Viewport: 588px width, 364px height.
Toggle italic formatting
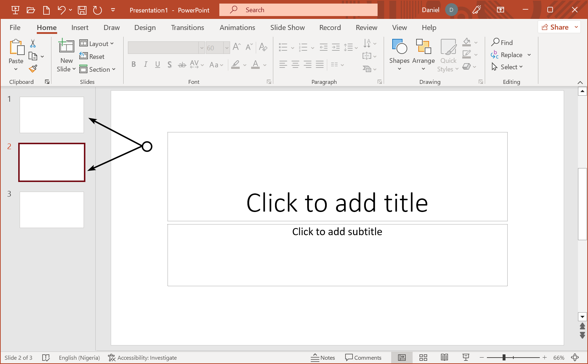coord(145,65)
